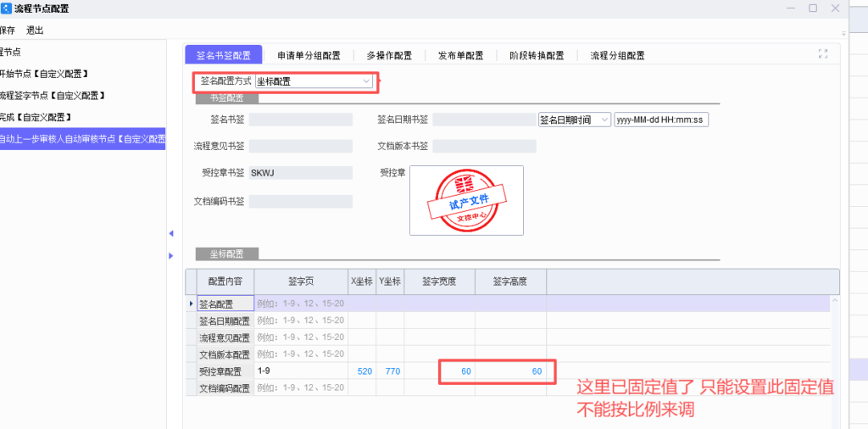Click the 签字页 cell of 文档编码配置 row
868x429 pixels.
click(301, 387)
